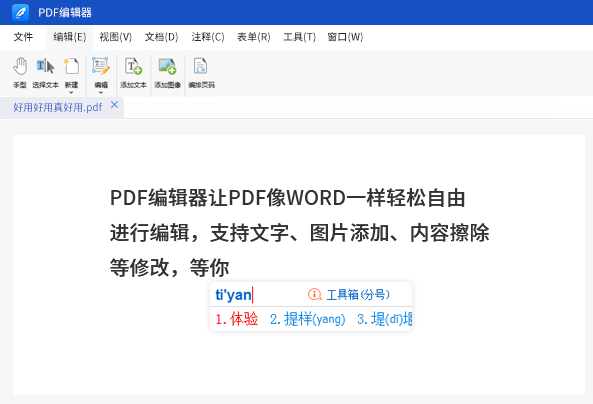The image size is (593, 404).
Task: Activate the Select Text tool
Action: point(45,72)
